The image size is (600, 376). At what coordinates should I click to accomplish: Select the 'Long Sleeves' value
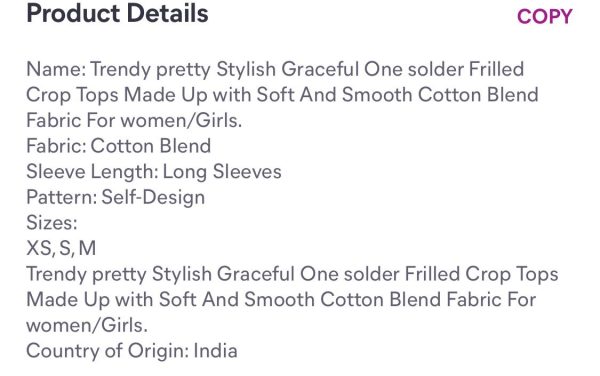click(222, 172)
